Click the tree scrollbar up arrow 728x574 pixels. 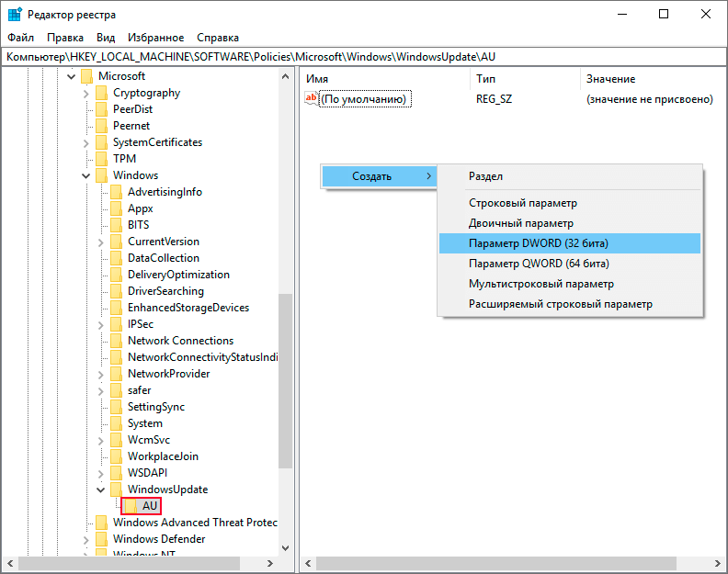[x=286, y=76]
